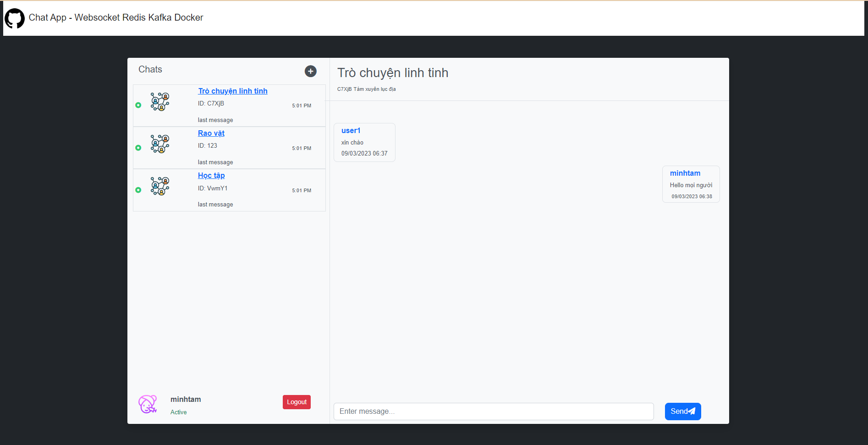Focus the Enter message input field
868x445 pixels.
tap(494, 412)
